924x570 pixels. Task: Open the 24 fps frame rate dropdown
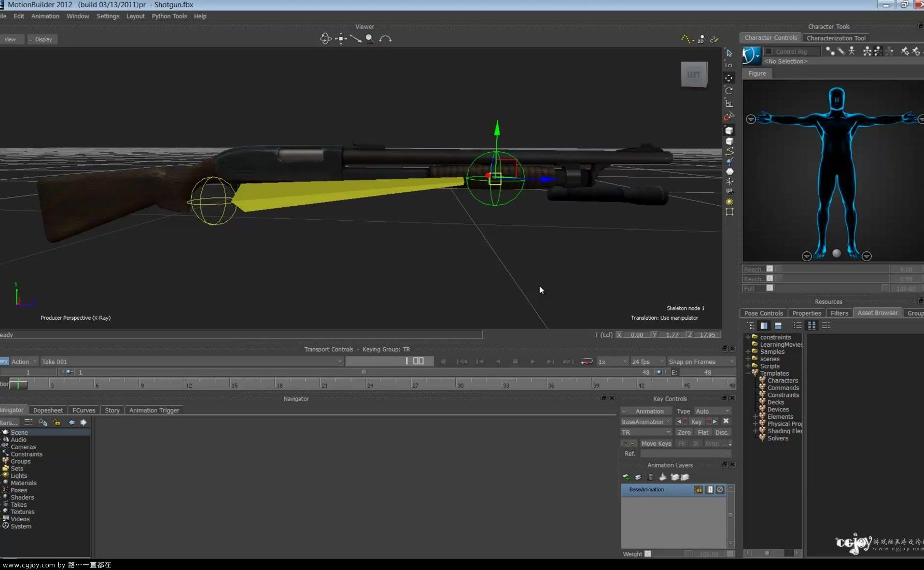[648, 362]
